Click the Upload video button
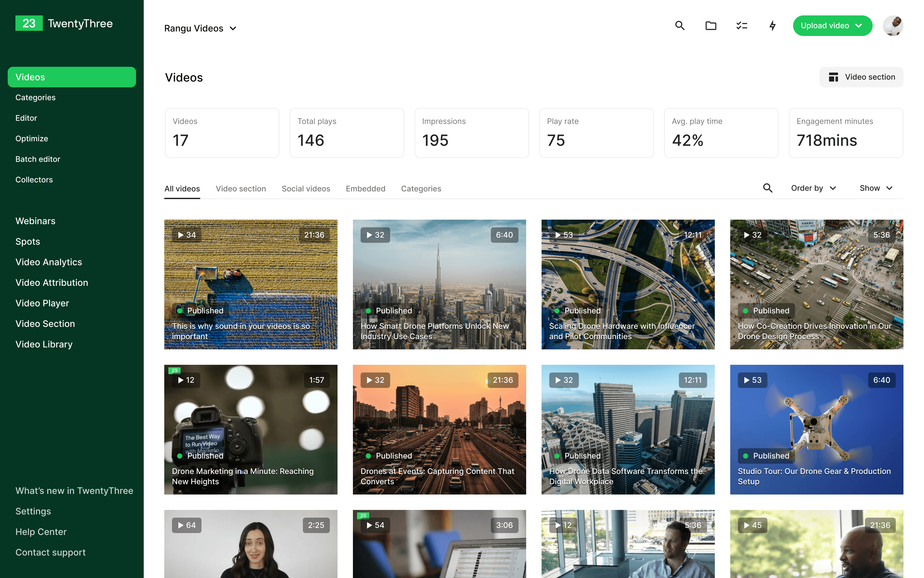This screenshot has height=578, width=924. click(832, 26)
